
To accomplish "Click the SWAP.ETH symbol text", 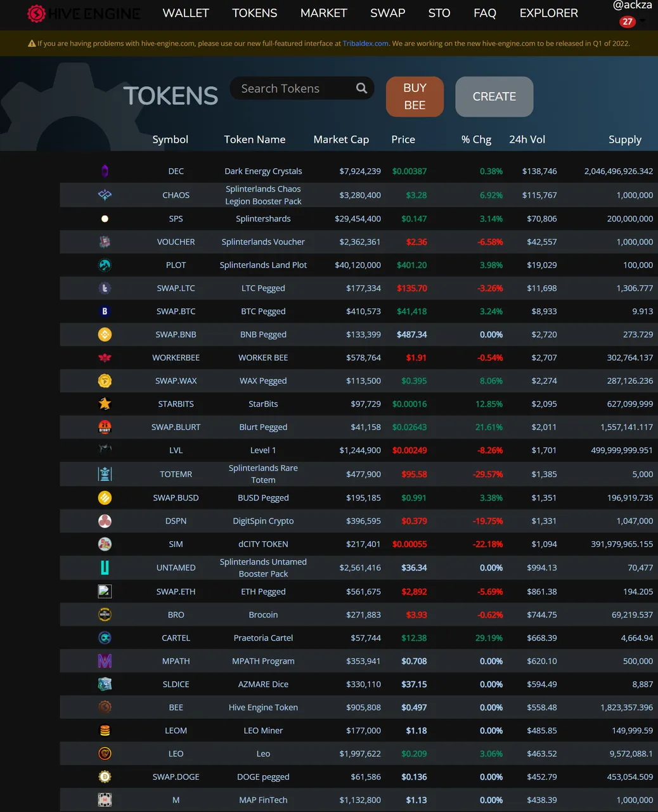I will [x=176, y=592].
